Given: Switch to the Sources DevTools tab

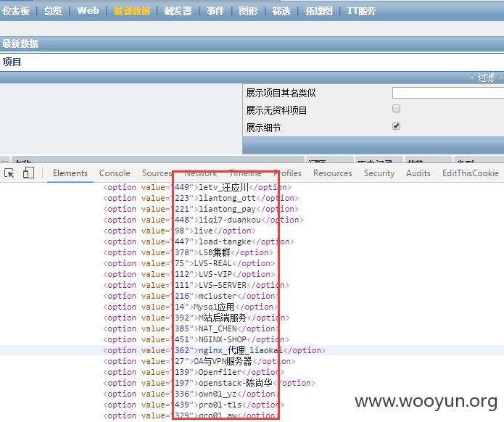Looking at the screenshot, I should click(x=157, y=173).
